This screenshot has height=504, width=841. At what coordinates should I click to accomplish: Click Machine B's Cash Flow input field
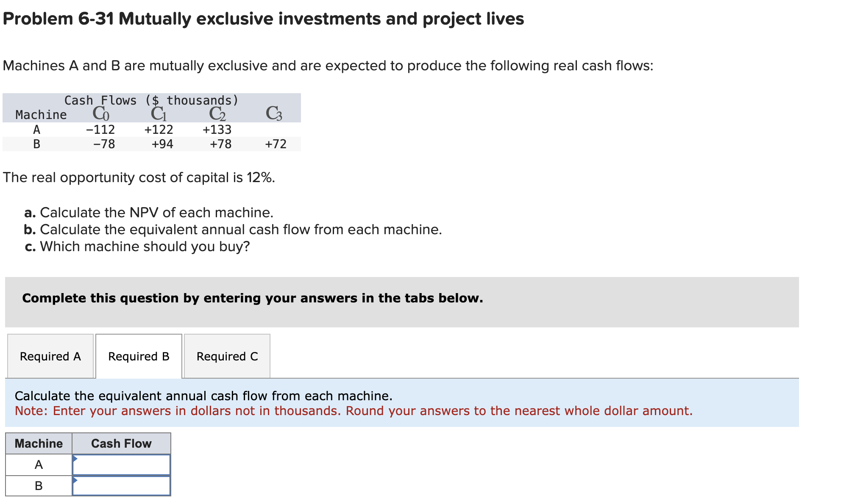[x=123, y=486]
